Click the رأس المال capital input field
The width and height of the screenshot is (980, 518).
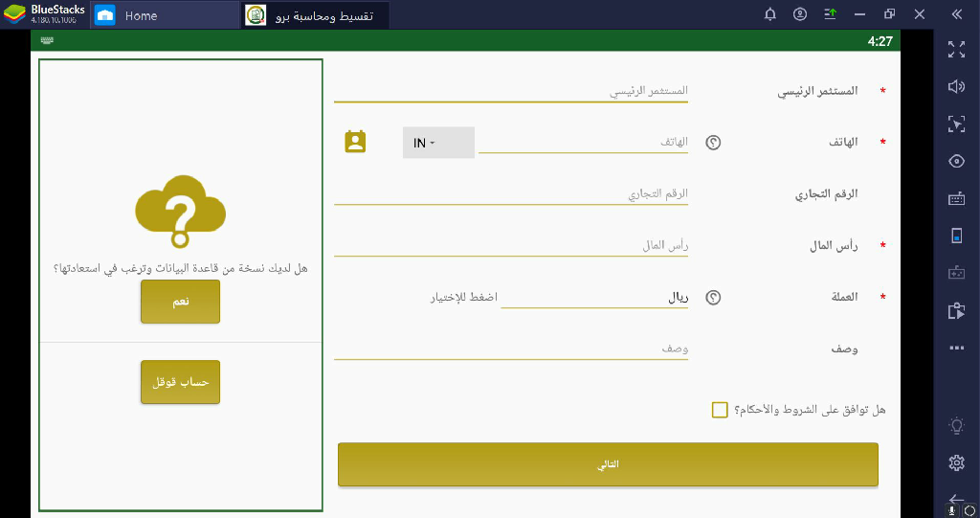pyautogui.click(x=511, y=246)
